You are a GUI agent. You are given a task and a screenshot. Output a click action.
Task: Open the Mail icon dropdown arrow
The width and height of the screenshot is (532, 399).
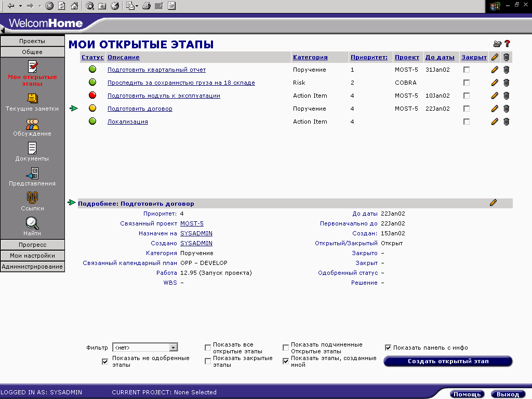point(137,6)
